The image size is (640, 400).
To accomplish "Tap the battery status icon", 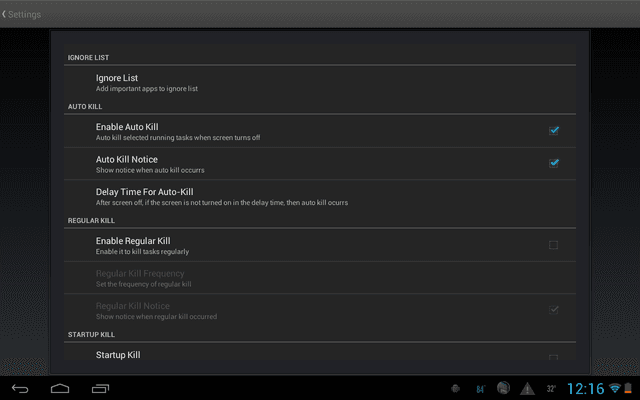I will 628,388.
